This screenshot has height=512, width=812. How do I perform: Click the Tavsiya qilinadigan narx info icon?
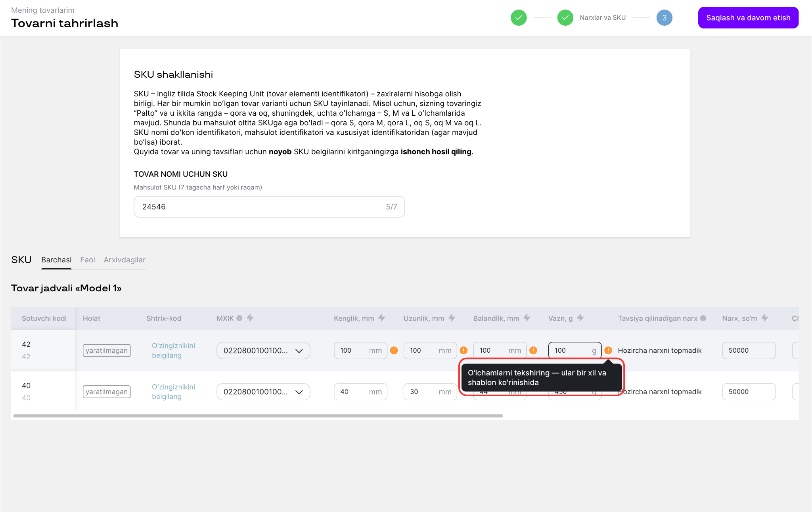click(x=703, y=318)
